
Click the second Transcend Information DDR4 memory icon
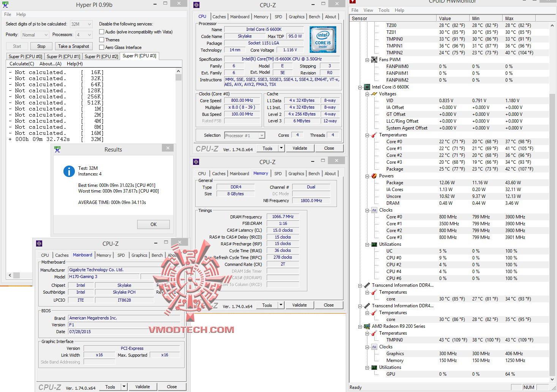pos(367,306)
